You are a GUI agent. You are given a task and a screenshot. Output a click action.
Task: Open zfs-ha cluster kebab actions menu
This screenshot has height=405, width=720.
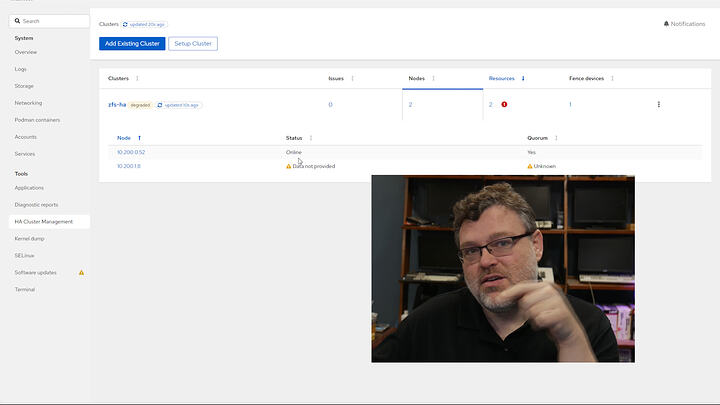point(658,105)
